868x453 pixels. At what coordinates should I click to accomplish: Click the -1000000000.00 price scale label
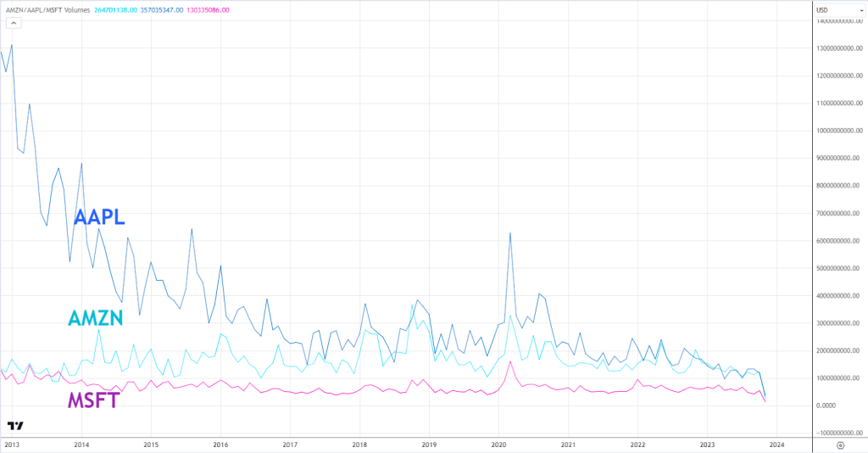[840, 433]
